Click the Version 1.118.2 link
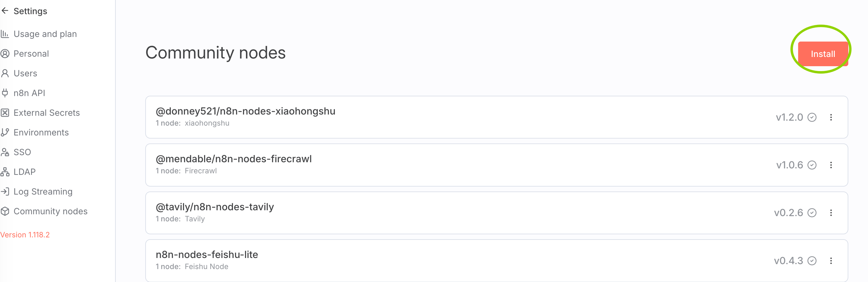The image size is (868, 282). pyautogui.click(x=25, y=235)
